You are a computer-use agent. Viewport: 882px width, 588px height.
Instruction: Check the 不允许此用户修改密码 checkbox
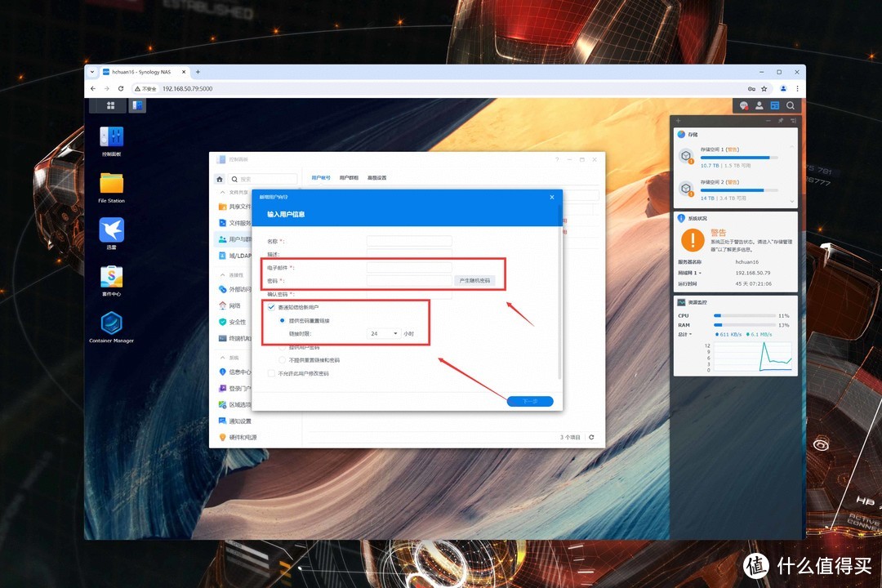coord(271,373)
